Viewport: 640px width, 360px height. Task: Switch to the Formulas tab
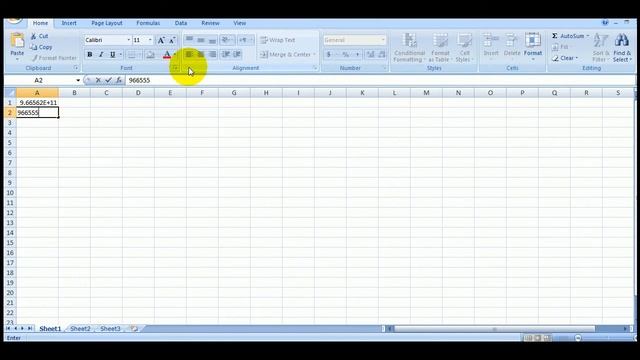tap(148, 23)
